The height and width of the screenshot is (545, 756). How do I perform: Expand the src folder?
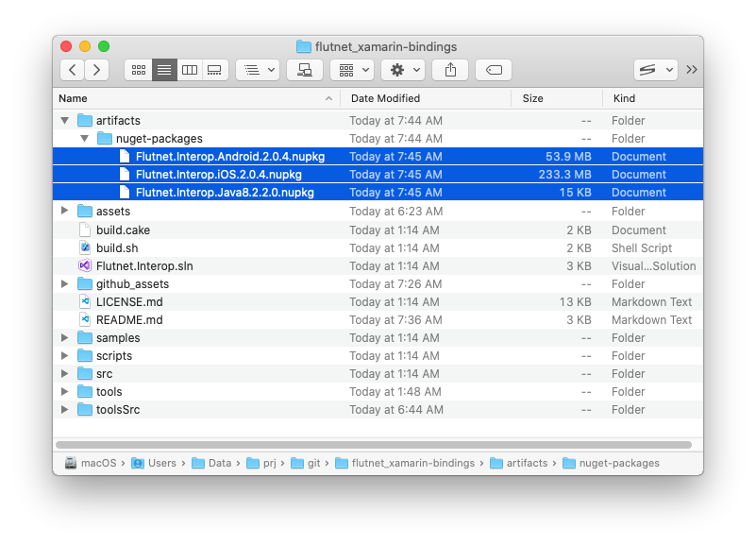click(64, 373)
